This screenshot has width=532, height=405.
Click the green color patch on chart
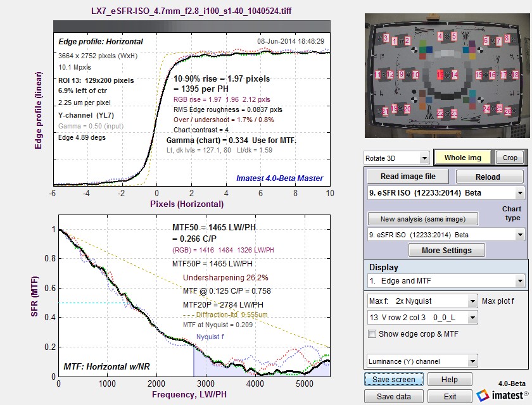click(x=423, y=50)
